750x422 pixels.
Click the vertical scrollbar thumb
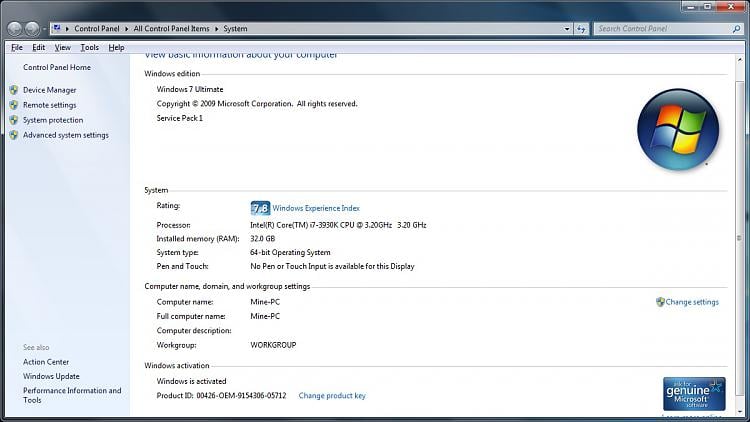739,238
